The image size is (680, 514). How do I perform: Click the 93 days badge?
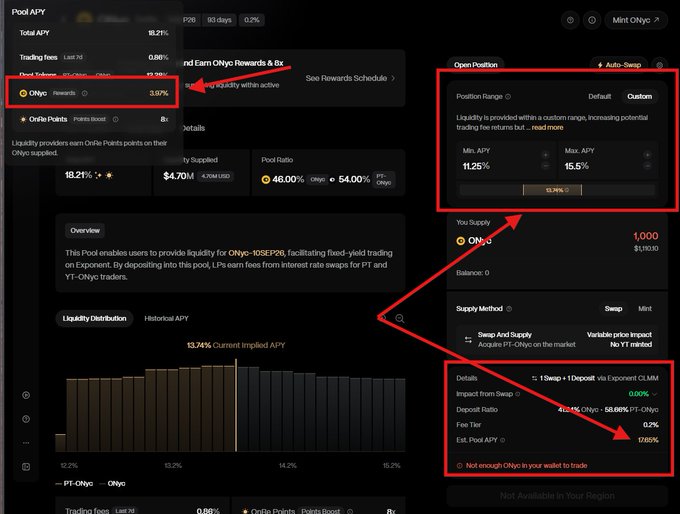[x=219, y=20]
